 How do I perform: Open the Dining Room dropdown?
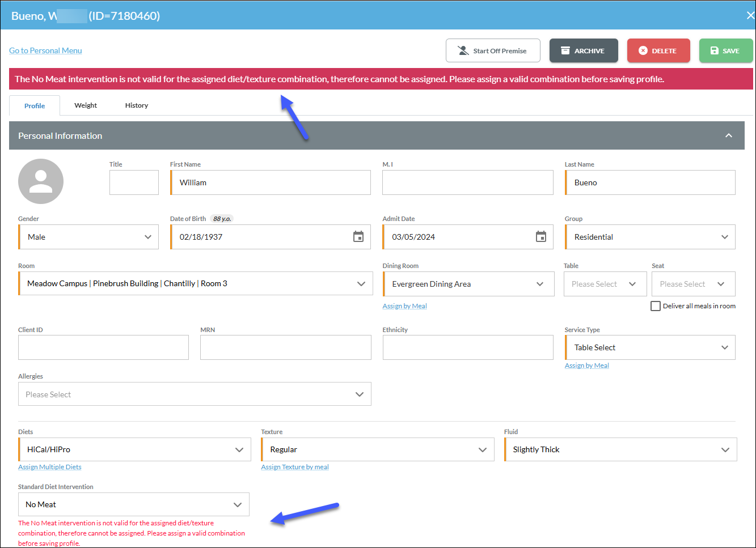pyautogui.click(x=468, y=284)
